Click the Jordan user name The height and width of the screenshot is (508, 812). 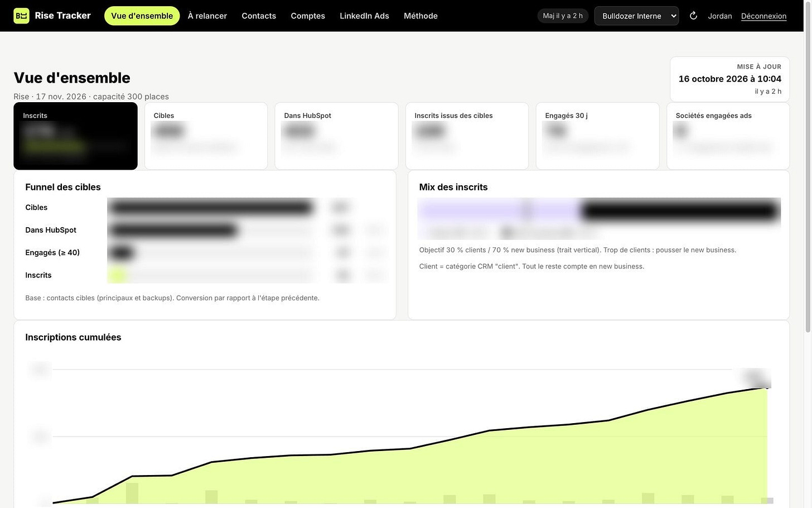click(720, 16)
